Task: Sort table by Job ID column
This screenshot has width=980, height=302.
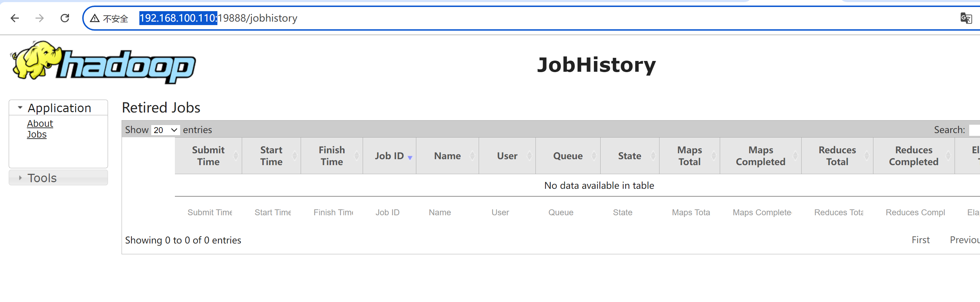Action: click(389, 156)
